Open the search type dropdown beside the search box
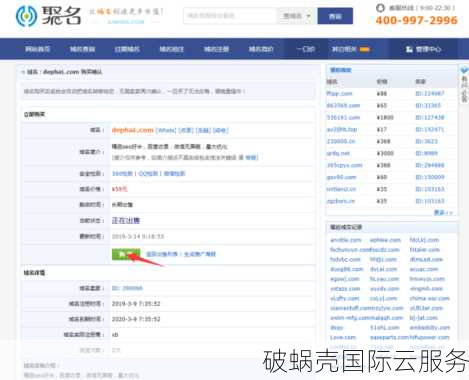 pos(296,16)
